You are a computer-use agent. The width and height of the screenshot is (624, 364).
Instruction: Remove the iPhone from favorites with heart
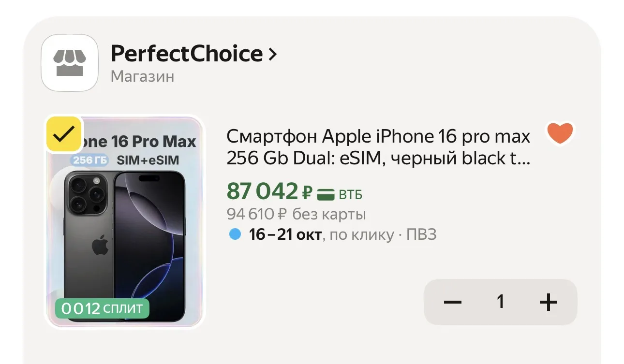click(560, 133)
